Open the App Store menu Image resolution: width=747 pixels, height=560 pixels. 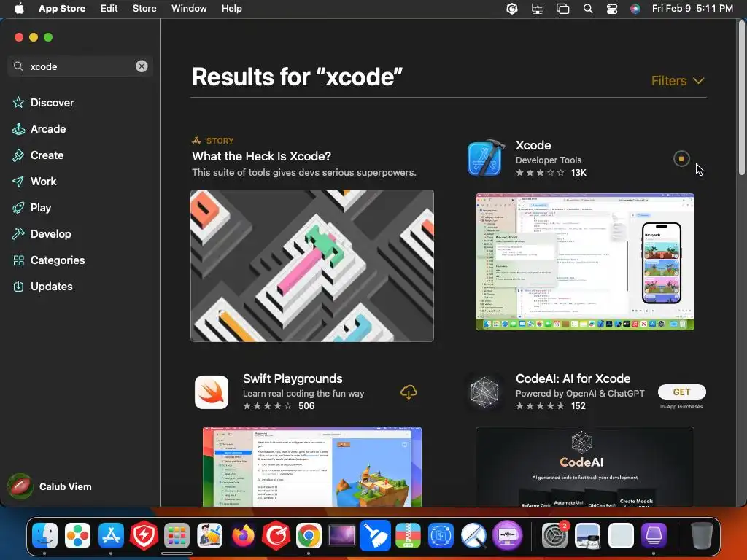pos(62,8)
